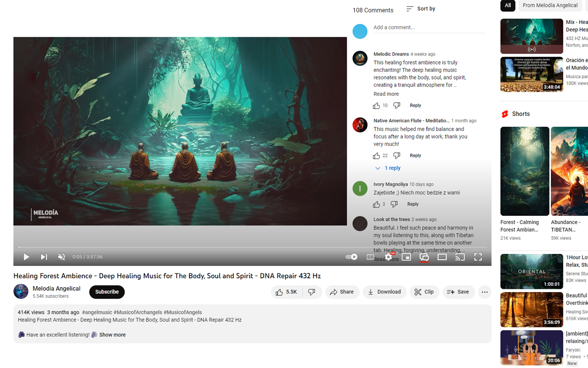Create a Clip of the video
The image size is (588, 368).
tap(424, 292)
